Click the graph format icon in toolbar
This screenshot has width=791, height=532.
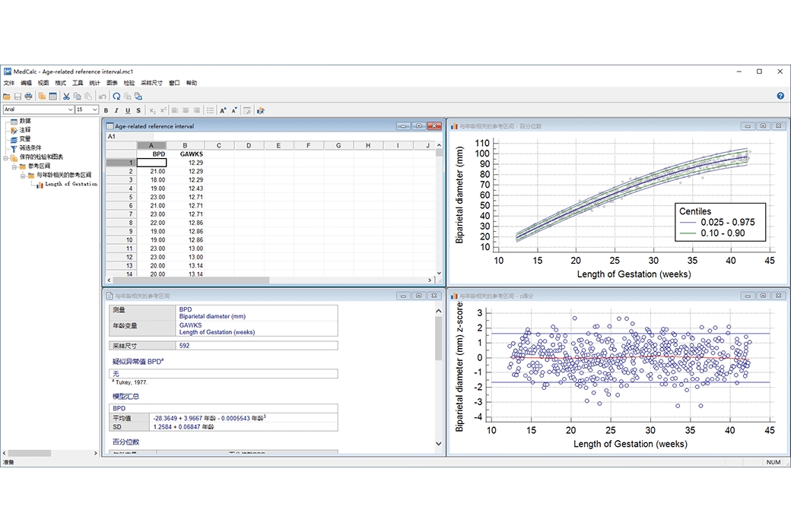tap(260, 110)
